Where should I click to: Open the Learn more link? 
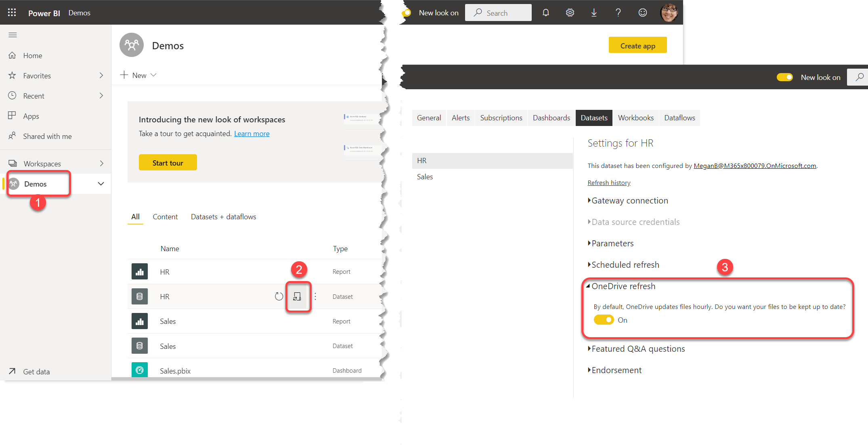pyautogui.click(x=252, y=134)
